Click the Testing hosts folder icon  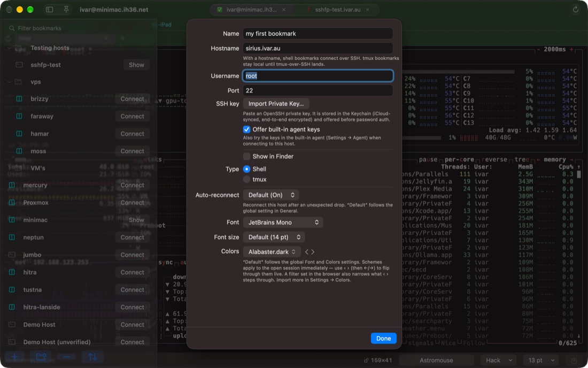pos(18,48)
